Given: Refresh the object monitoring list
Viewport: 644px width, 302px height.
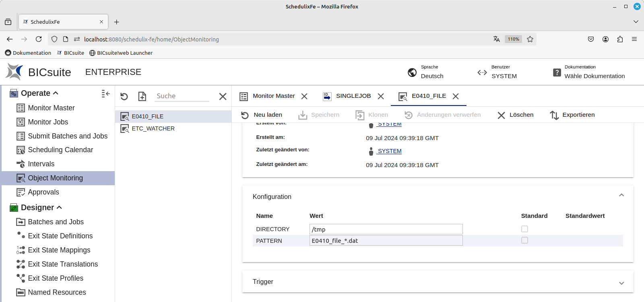Looking at the screenshot, I should tap(124, 96).
